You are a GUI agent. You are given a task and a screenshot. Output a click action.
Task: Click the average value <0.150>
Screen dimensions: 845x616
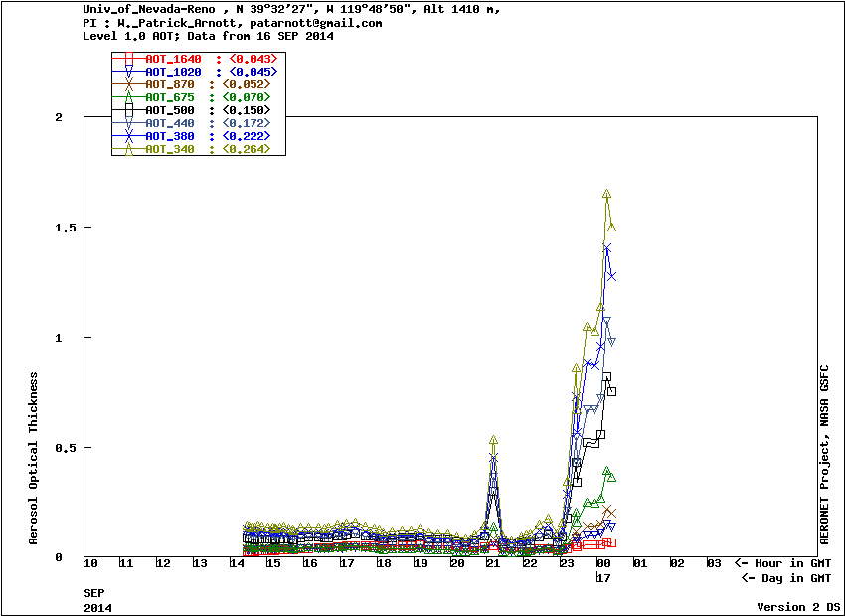click(247, 110)
